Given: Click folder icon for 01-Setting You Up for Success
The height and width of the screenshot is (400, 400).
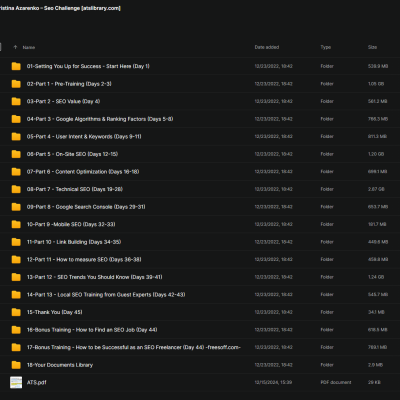Looking at the screenshot, I should coord(16,66).
